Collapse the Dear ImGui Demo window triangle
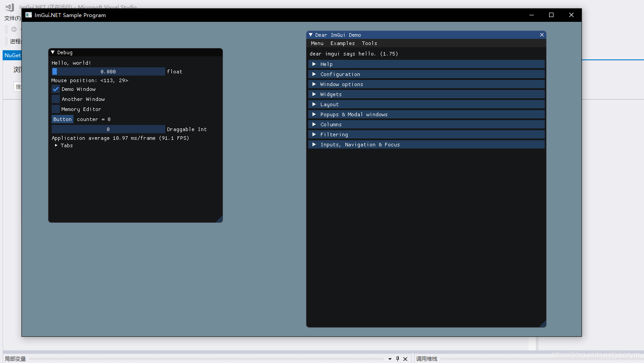This screenshot has height=363, width=644. click(x=311, y=35)
